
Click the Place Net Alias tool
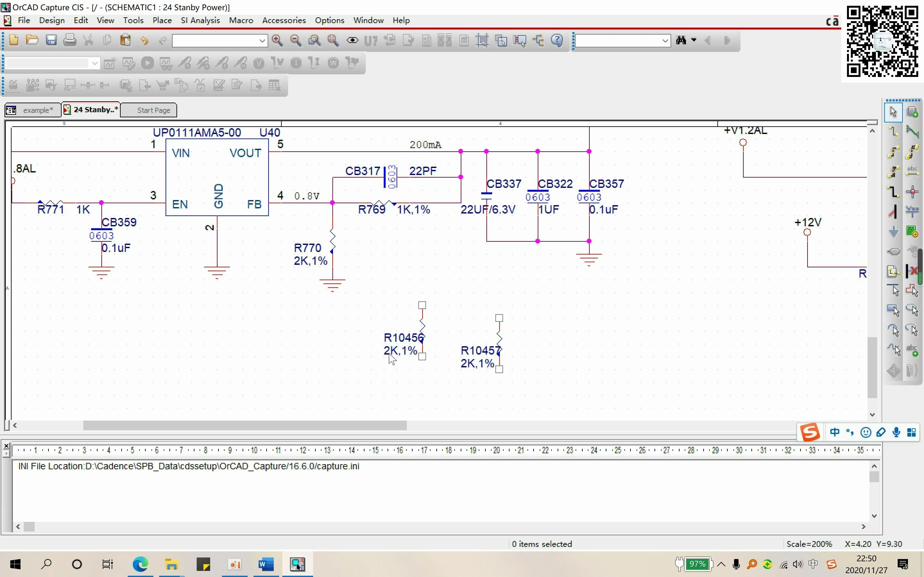pos(912,171)
